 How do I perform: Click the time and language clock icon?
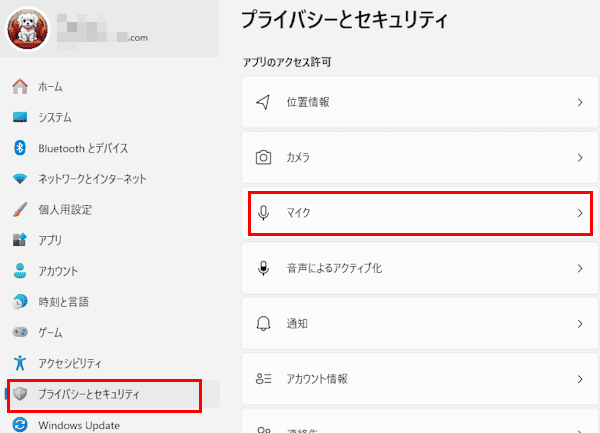click(x=20, y=301)
